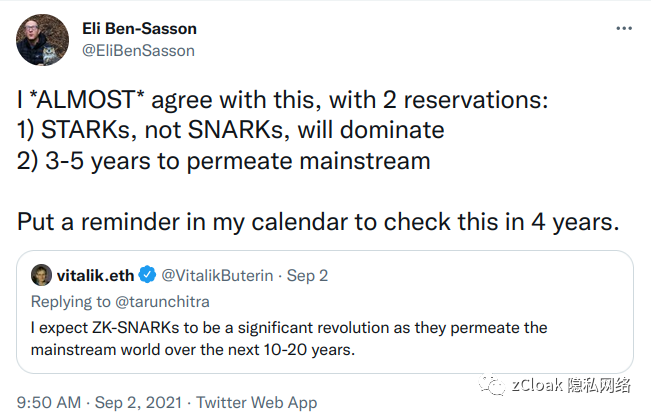The width and height of the screenshot is (651, 414).
Task: Open the three-dot more options menu
Action: [x=624, y=28]
